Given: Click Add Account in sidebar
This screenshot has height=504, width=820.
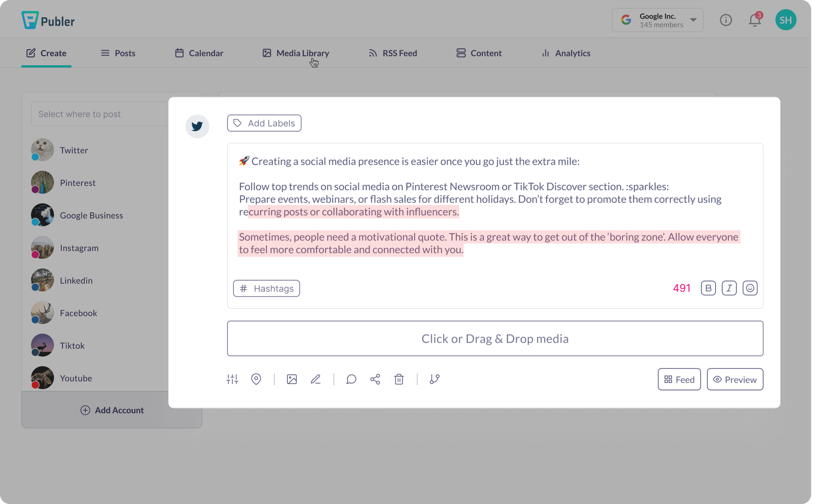Looking at the screenshot, I should pos(112,409).
